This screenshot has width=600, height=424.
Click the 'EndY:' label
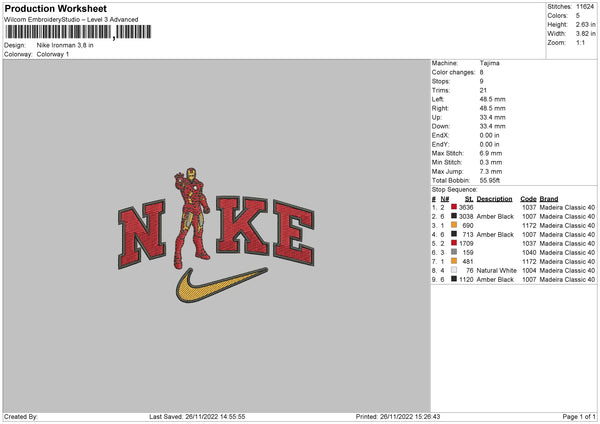440,144
